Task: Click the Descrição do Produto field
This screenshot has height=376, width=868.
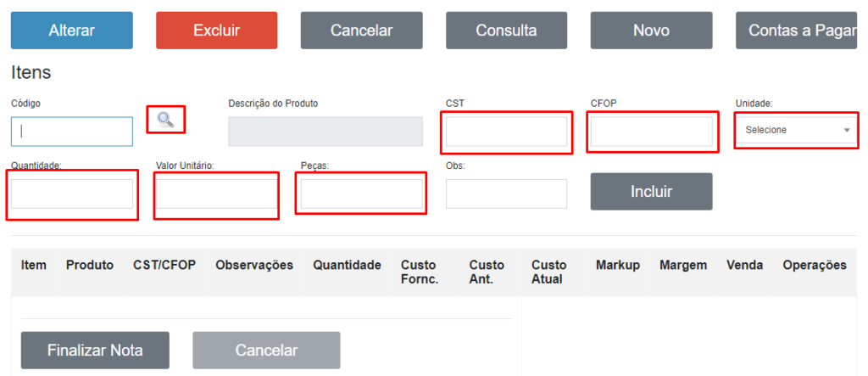Action: (x=325, y=132)
